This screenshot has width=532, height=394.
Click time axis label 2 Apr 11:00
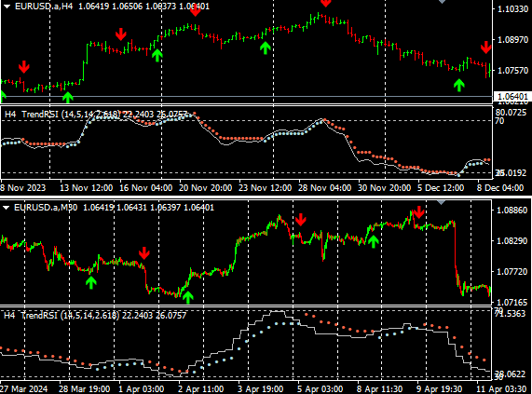pyautogui.click(x=200, y=389)
